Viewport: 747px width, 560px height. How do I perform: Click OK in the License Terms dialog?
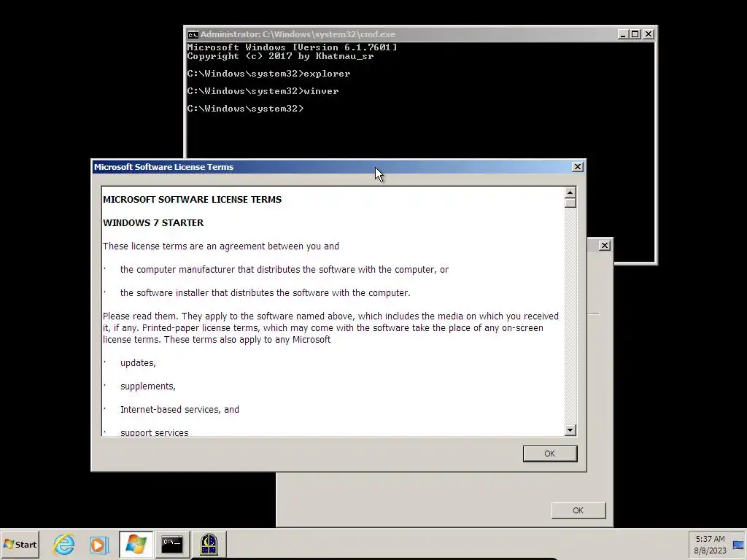click(x=550, y=454)
